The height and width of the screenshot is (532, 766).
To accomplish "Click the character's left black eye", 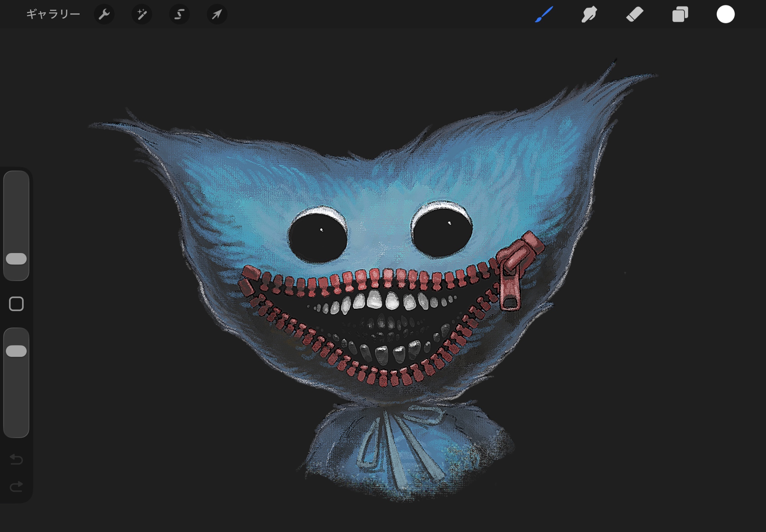I will 318,238.
